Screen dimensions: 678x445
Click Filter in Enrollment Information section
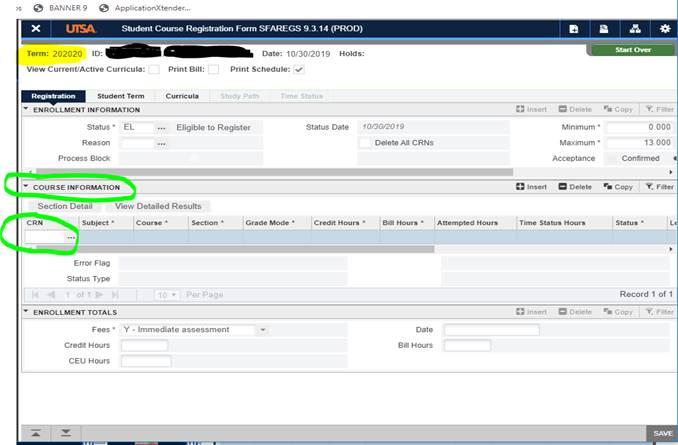pos(658,108)
